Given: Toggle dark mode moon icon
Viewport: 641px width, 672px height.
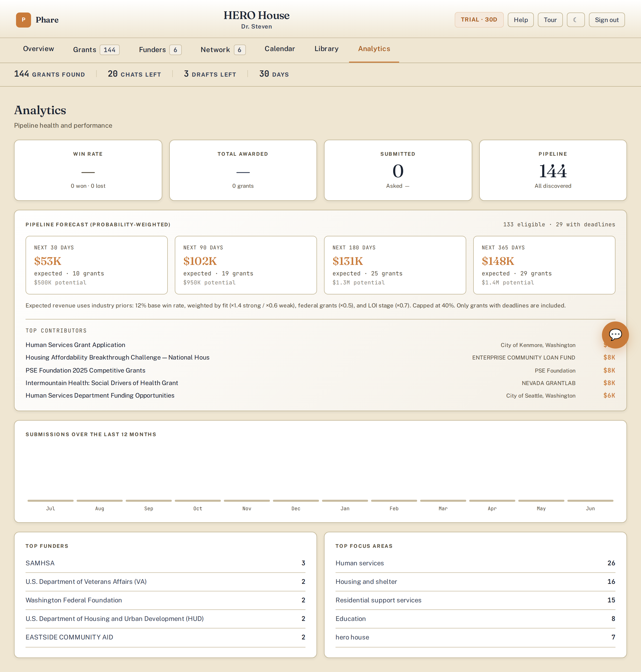Looking at the screenshot, I should click(x=575, y=20).
